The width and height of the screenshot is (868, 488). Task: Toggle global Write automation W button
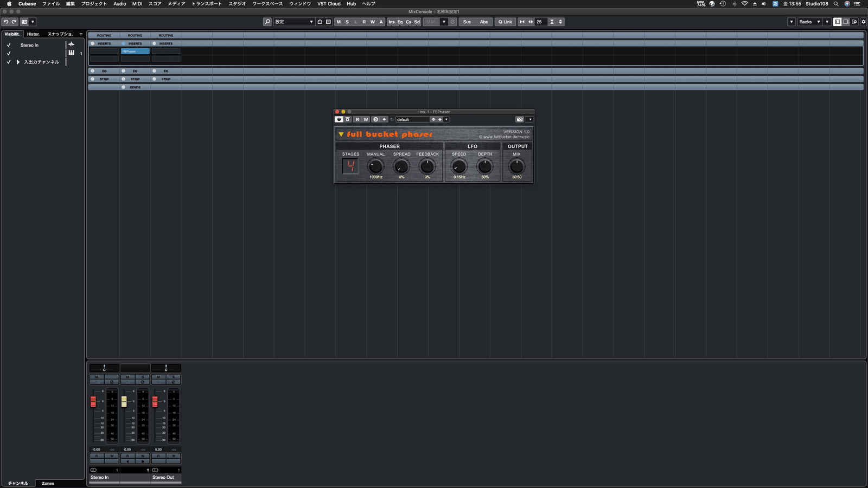coord(373,22)
